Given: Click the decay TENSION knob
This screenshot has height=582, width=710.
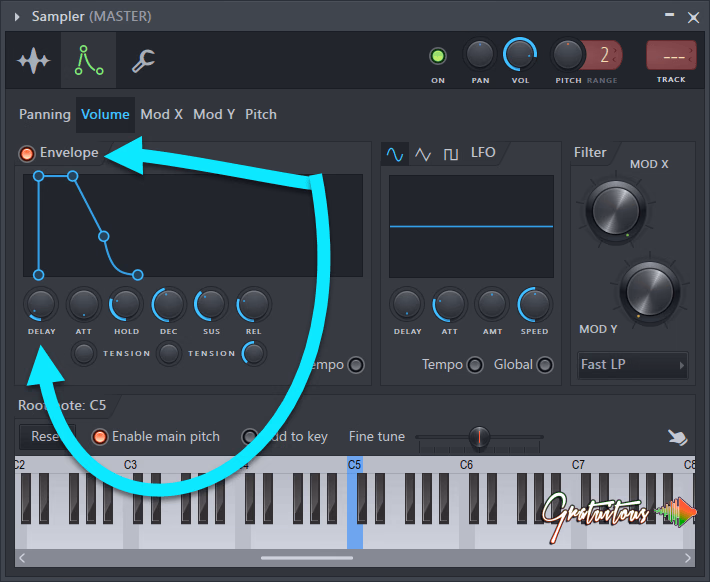Looking at the screenshot, I should (169, 353).
